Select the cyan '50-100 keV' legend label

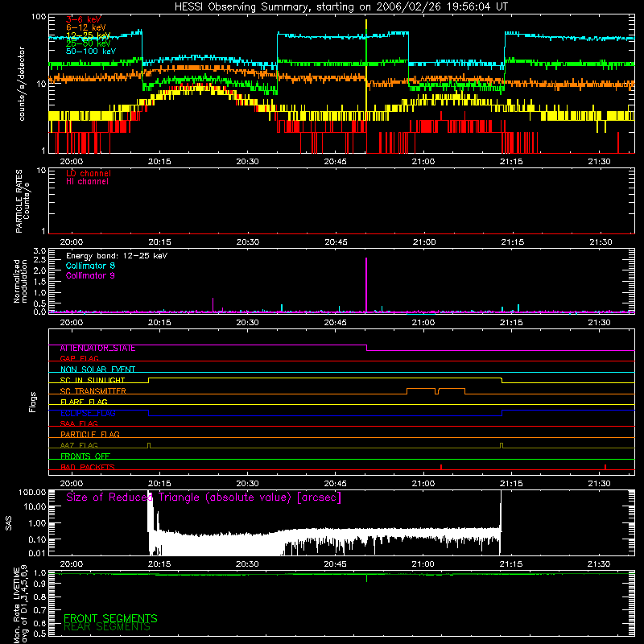click(91, 52)
